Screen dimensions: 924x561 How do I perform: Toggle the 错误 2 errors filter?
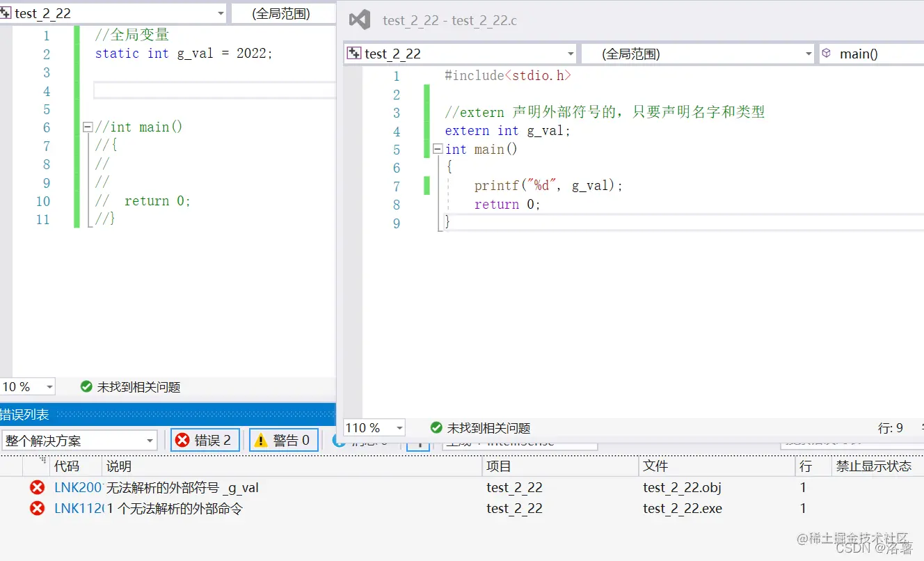coord(205,440)
